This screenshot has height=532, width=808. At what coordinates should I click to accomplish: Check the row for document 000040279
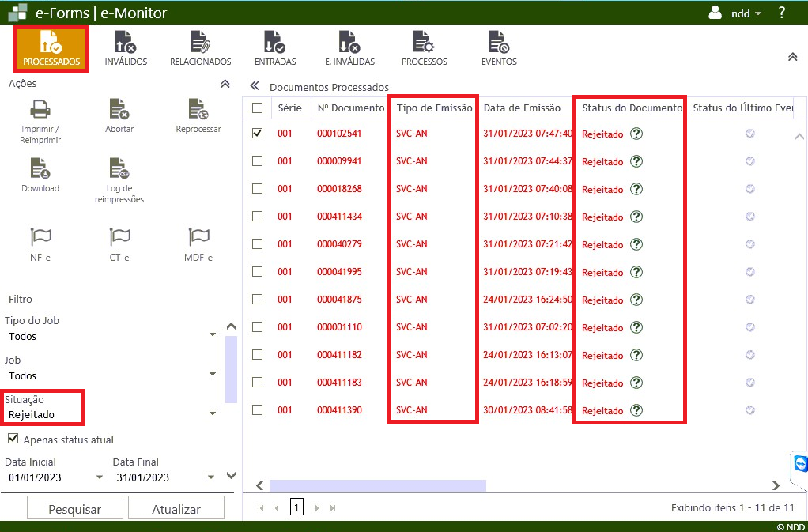(257, 244)
